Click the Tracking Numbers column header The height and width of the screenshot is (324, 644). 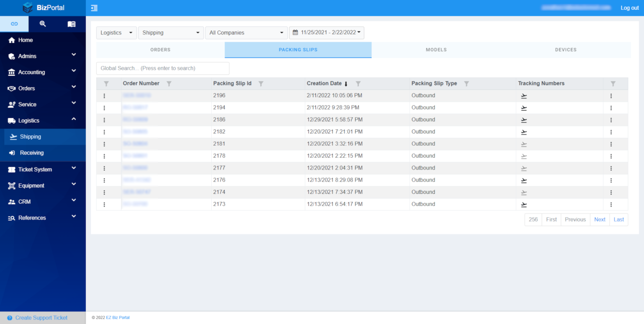541,83
